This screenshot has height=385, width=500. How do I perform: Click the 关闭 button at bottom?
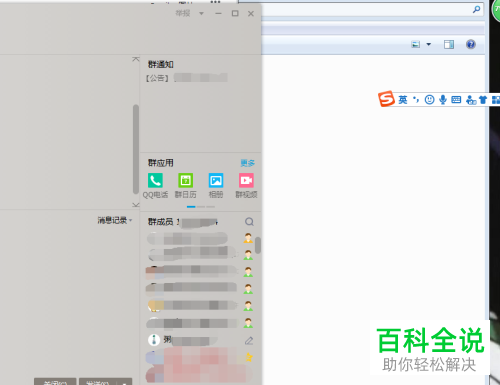[55, 382]
